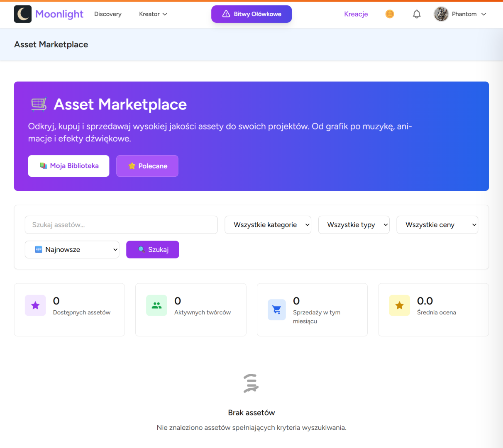Image resolution: width=503 pixels, height=448 pixels.
Task: Open the Wszystkie typy dropdown
Action: [x=354, y=225]
